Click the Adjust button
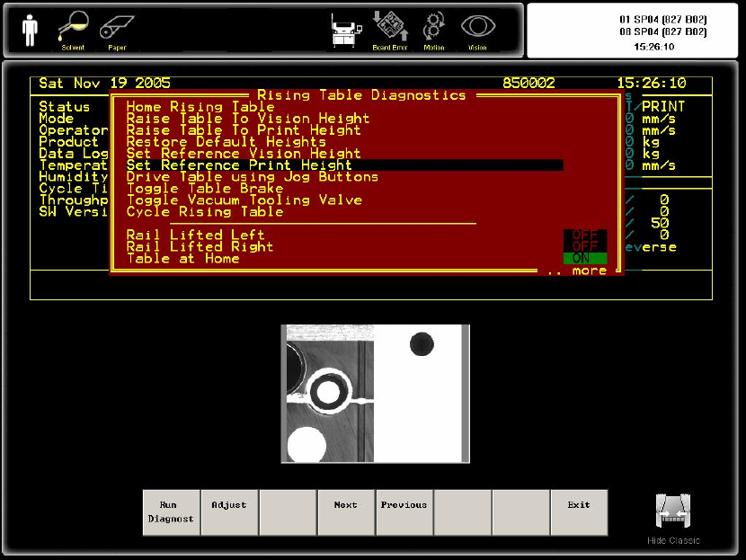The height and width of the screenshot is (560, 746). [x=229, y=512]
